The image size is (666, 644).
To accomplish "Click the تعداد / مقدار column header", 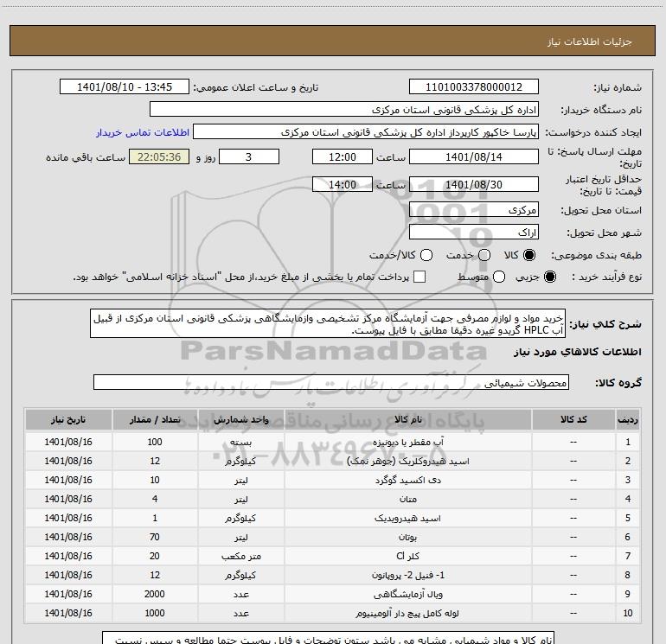I will tap(155, 419).
